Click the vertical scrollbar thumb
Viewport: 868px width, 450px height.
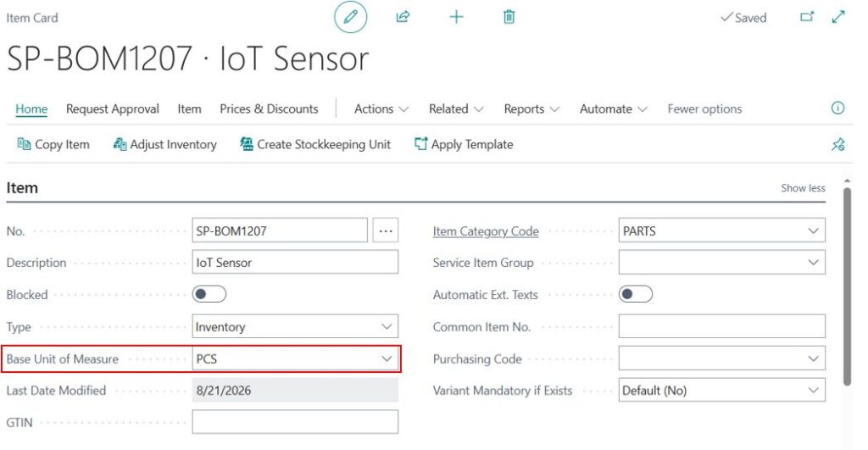847,286
